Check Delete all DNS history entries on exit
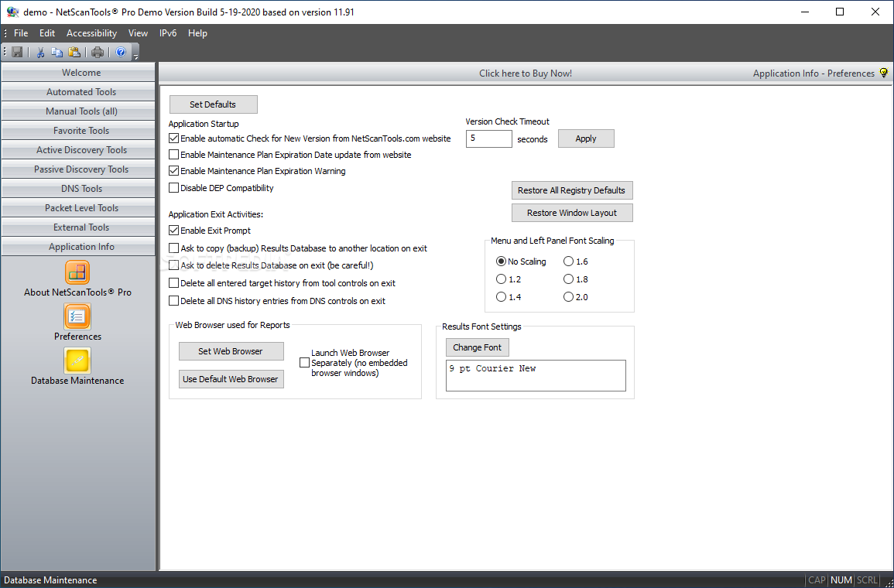 (x=174, y=301)
